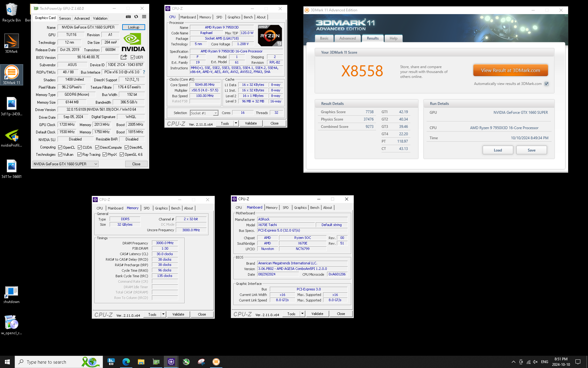Open the Help tab in 3DMark 11
This screenshot has height=368, width=588.
tap(394, 38)
